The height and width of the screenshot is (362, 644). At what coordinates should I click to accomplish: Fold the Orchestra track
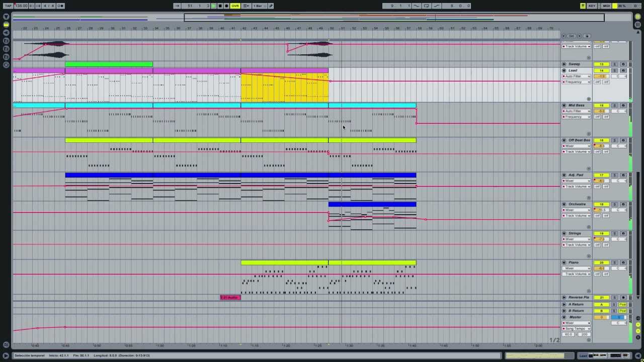coord(564,204)
